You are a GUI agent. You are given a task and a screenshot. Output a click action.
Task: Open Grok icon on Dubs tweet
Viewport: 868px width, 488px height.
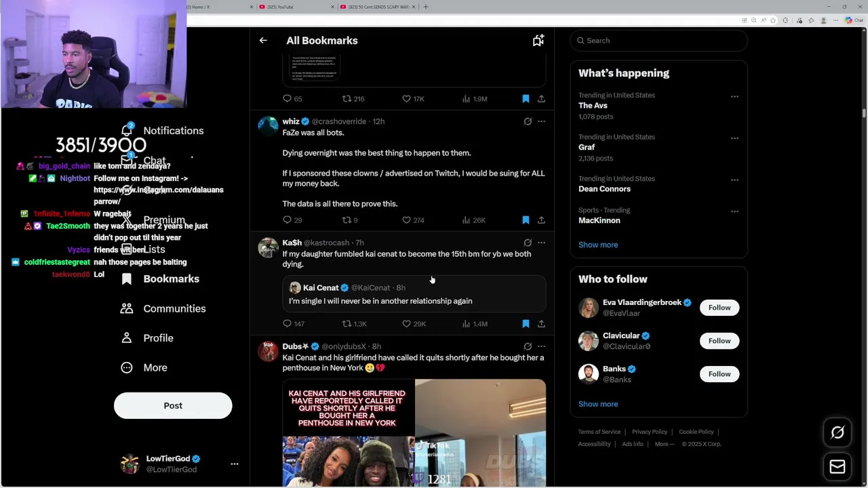coord(528,346)
